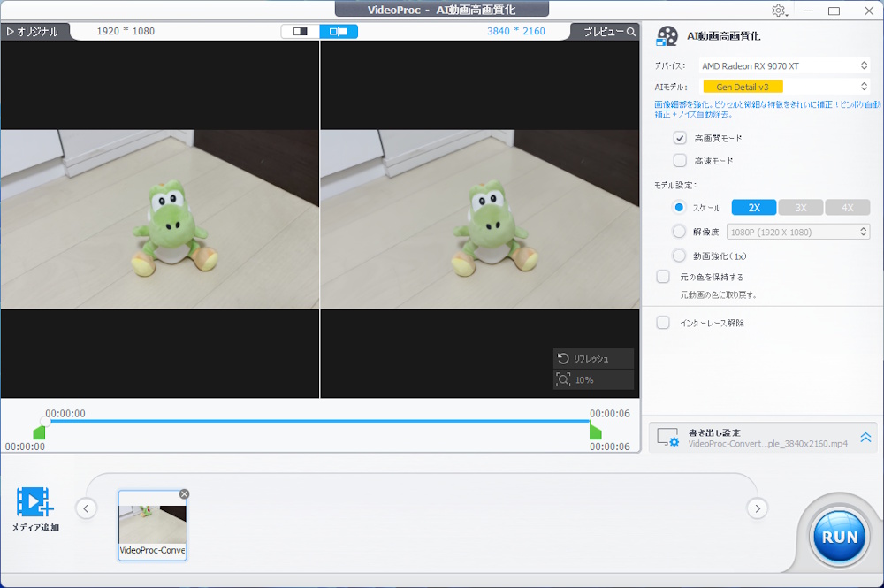
Task: Click the original video preview pane
Action: (160, 219)
